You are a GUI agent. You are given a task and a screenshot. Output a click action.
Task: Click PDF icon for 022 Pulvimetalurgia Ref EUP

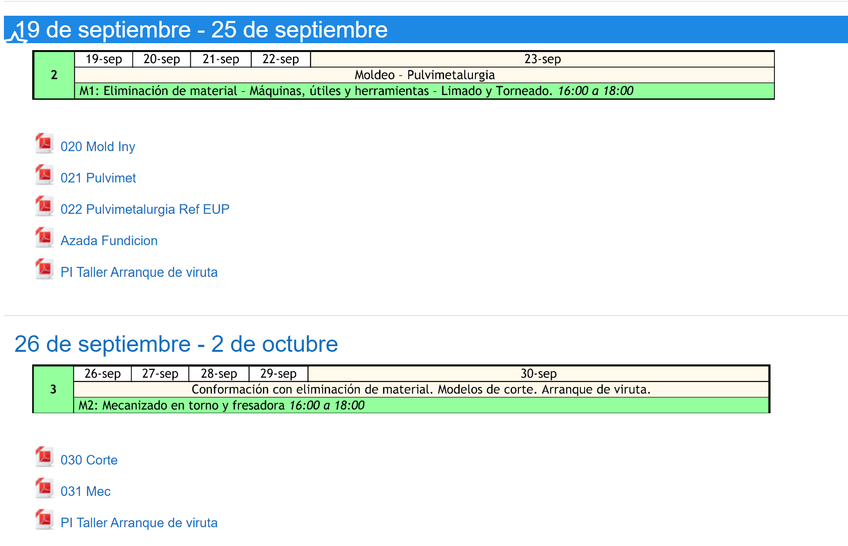[44, 207]
